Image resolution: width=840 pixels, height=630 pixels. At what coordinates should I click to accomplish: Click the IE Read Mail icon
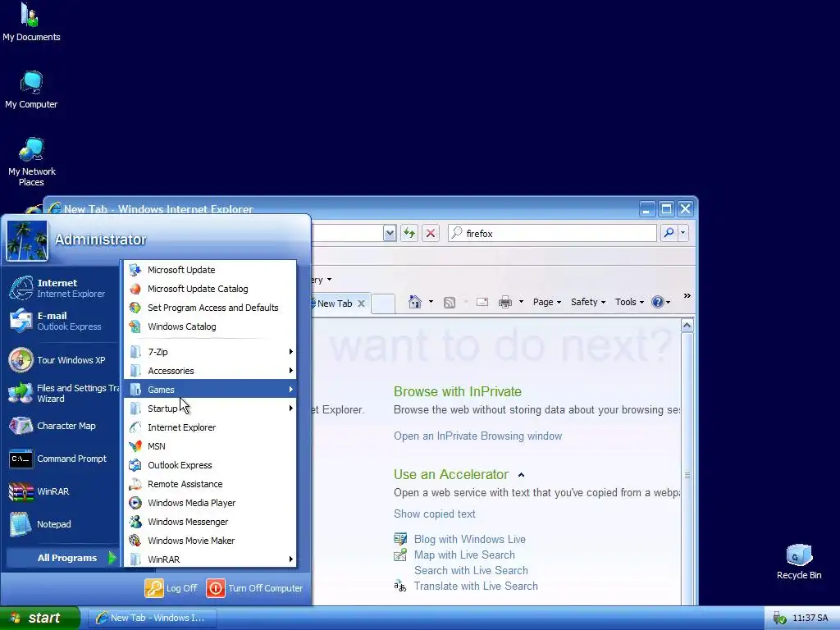pyautogui.click(x=482, y=302)
